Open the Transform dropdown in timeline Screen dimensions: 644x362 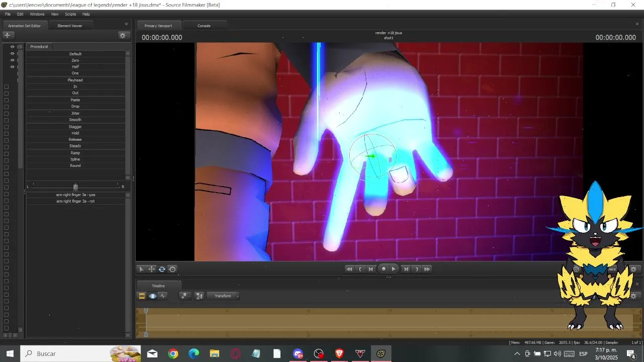coord(223,296)
